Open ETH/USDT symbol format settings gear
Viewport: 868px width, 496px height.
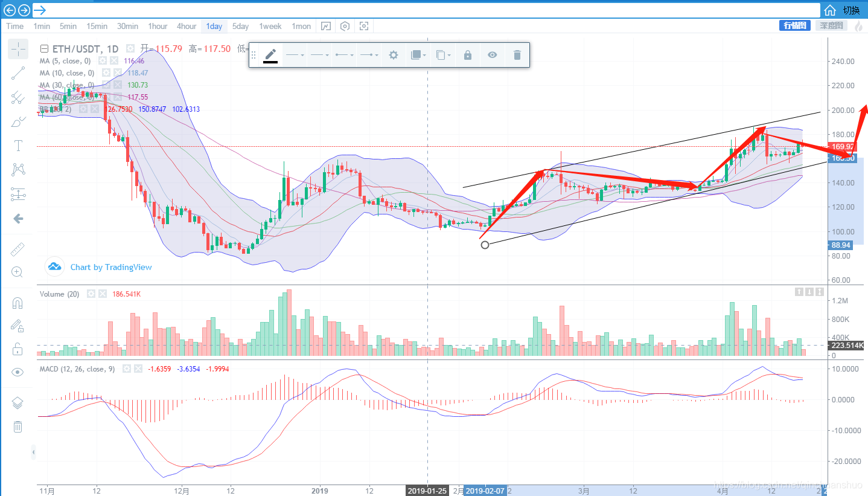[130, 49]
